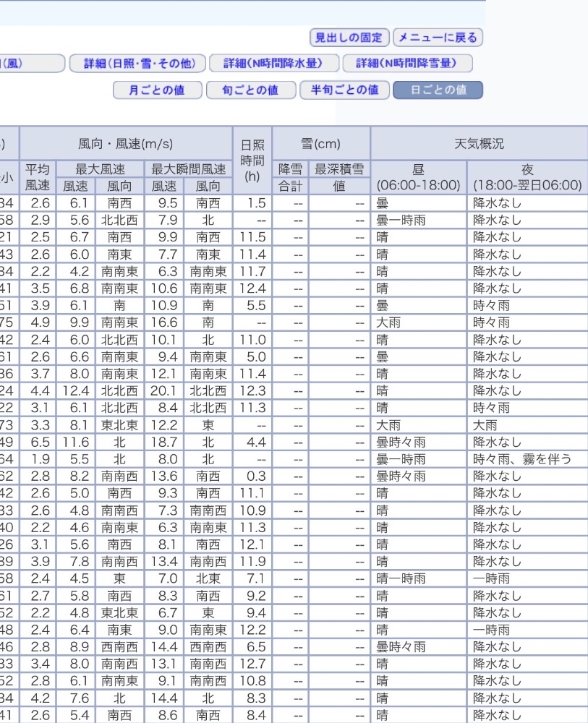
Task: Select the 夜(18:00-翌日06:00) column header
Action: [527, 177]
